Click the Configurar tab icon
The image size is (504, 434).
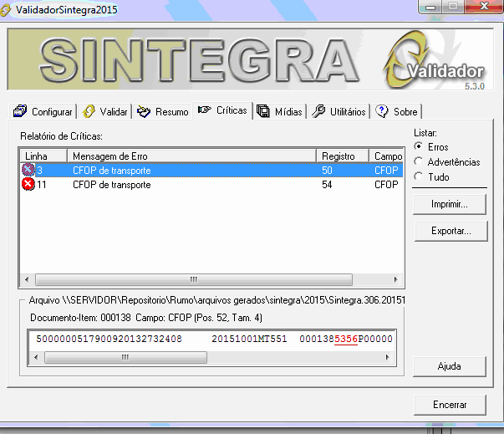coord(20,111)
